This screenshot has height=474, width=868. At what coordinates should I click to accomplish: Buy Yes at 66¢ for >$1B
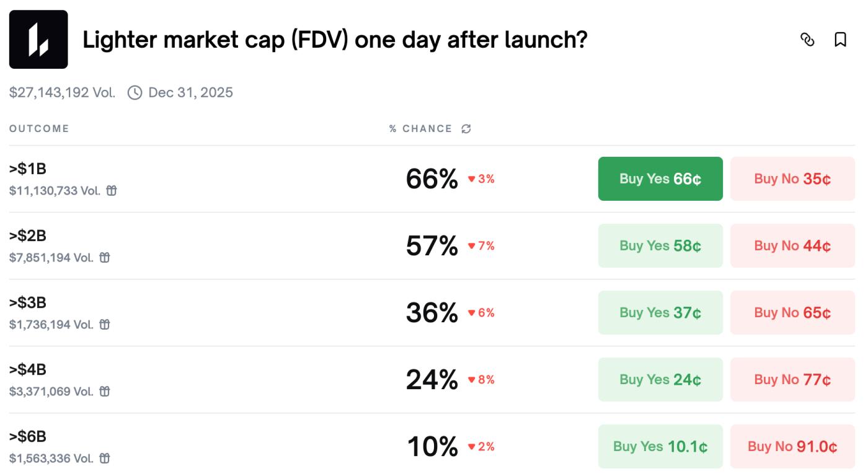[x=660, y=178]
